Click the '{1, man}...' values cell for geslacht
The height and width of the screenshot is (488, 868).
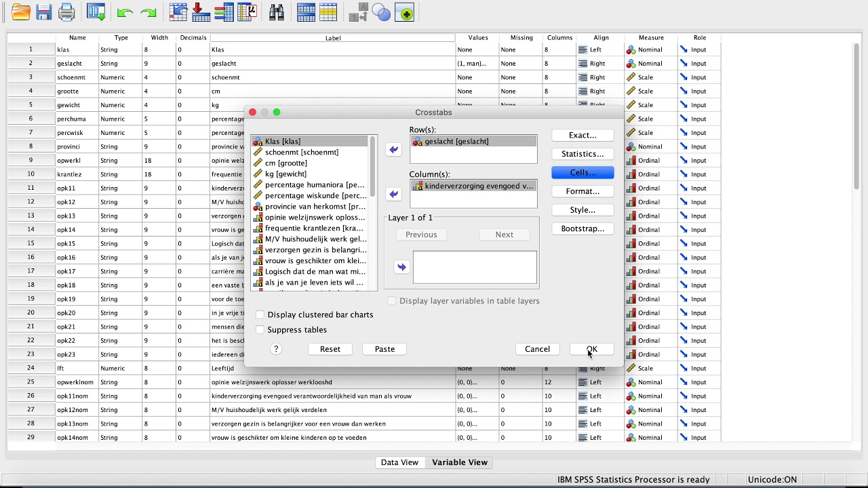(x=477, y=64)
